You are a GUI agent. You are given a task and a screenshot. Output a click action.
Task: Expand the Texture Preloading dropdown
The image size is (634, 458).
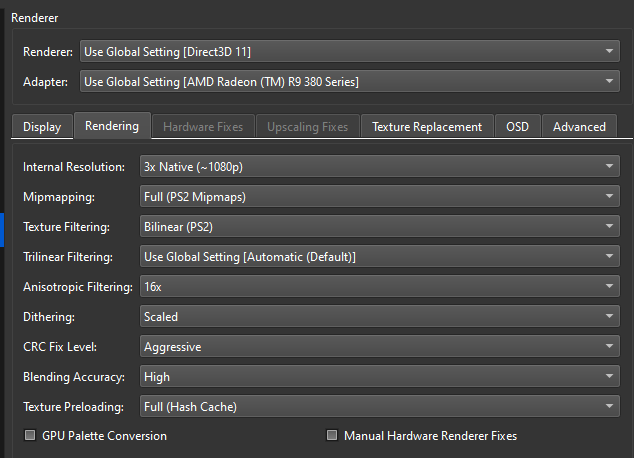[x=379, y=407]
